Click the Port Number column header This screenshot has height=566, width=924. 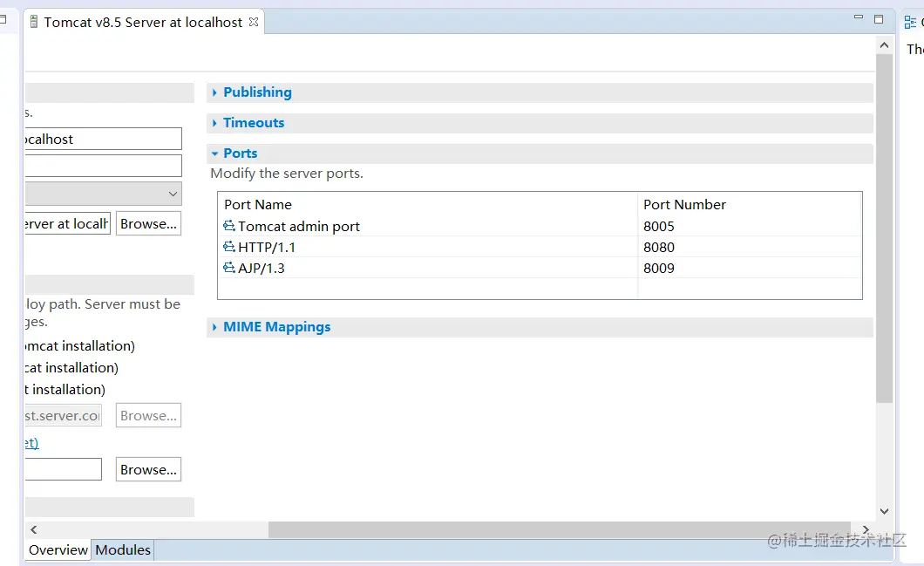tap(750, 205)
